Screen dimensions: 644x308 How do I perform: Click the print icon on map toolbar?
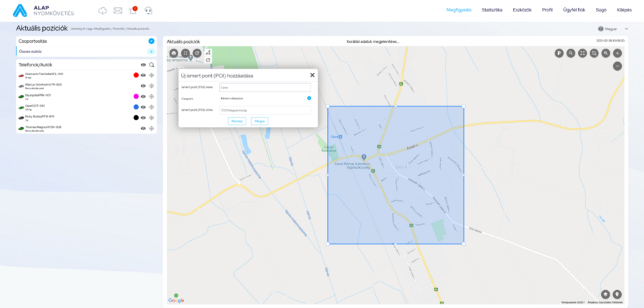click(173, 53)
